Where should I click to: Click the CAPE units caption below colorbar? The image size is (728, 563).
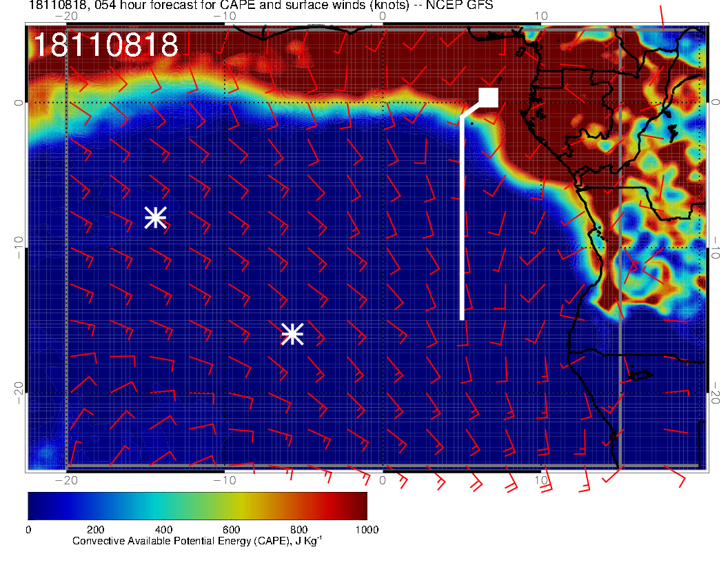(196, 541)
